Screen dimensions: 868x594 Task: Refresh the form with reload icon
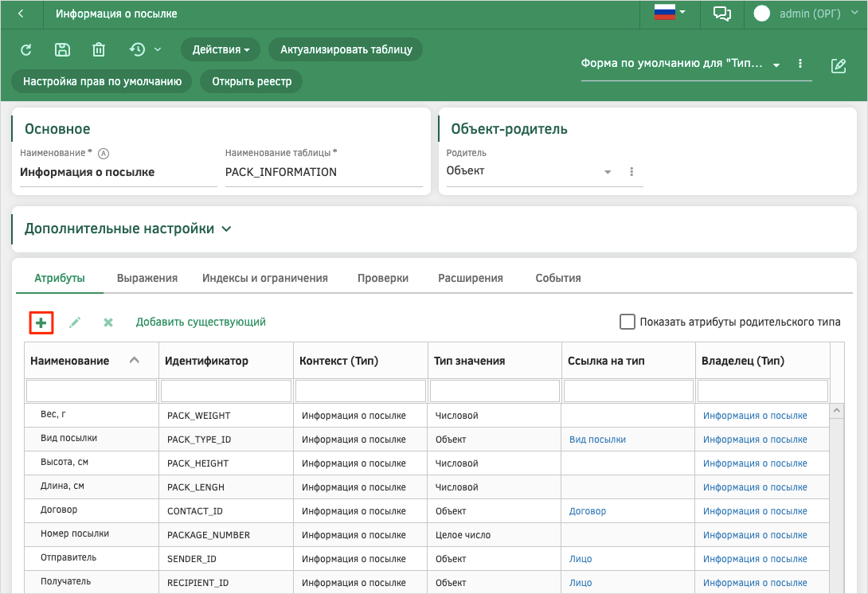click(x=26, y=50)
